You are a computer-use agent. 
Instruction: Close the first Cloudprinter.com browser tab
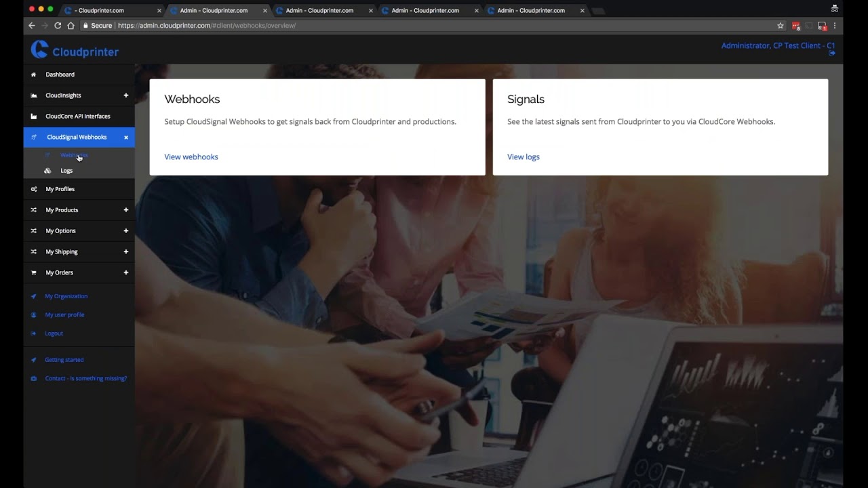159,11
